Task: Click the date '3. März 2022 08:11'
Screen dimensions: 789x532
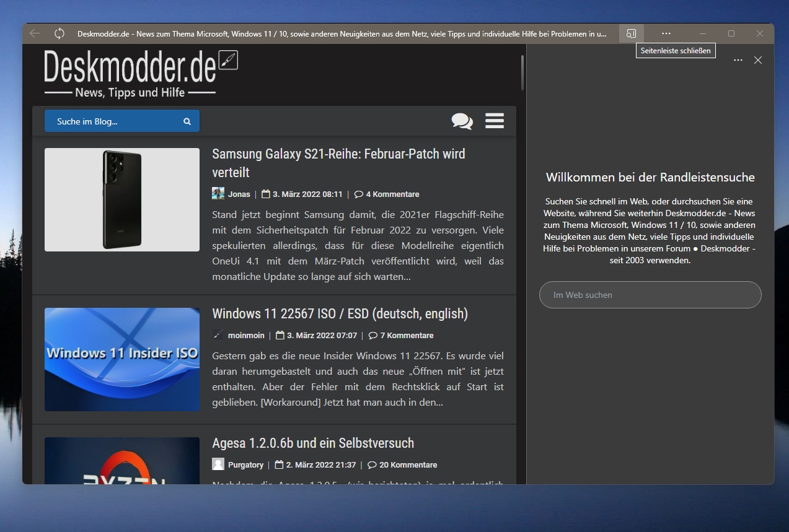Action: point(302,194)
